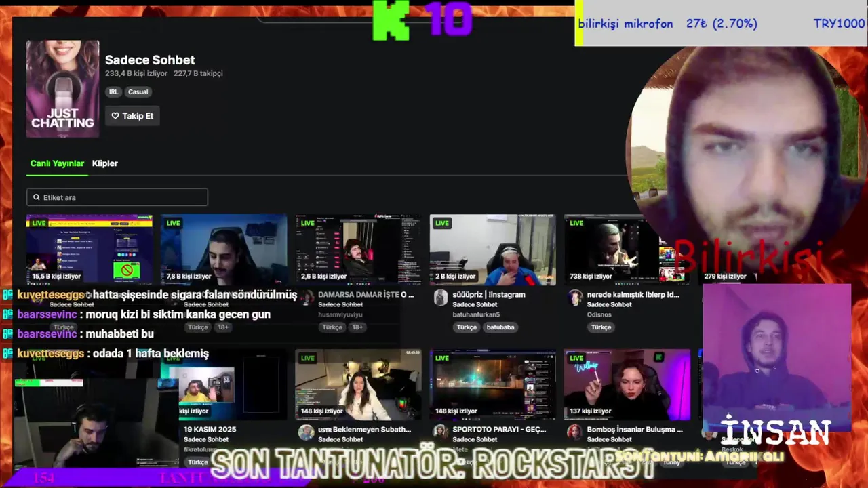Click the Türkçe tag under batuhanfurkan5
Image resolution: width=868 pixels, height=488 pixels.
pyautogui.click(x=467, y=327)
